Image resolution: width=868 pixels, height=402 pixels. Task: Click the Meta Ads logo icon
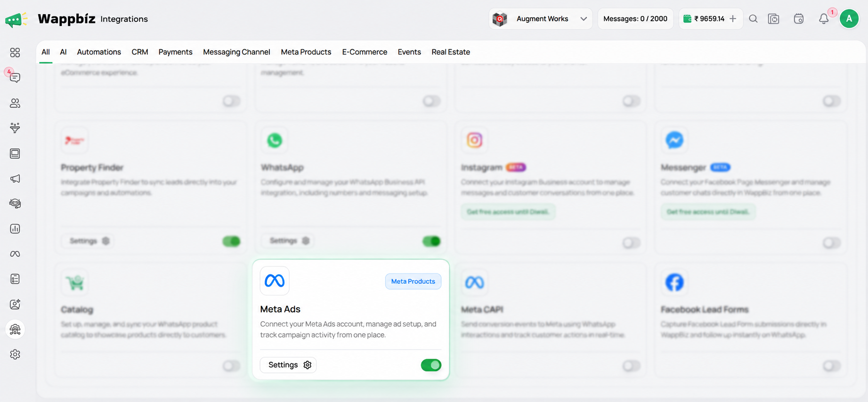275,281
